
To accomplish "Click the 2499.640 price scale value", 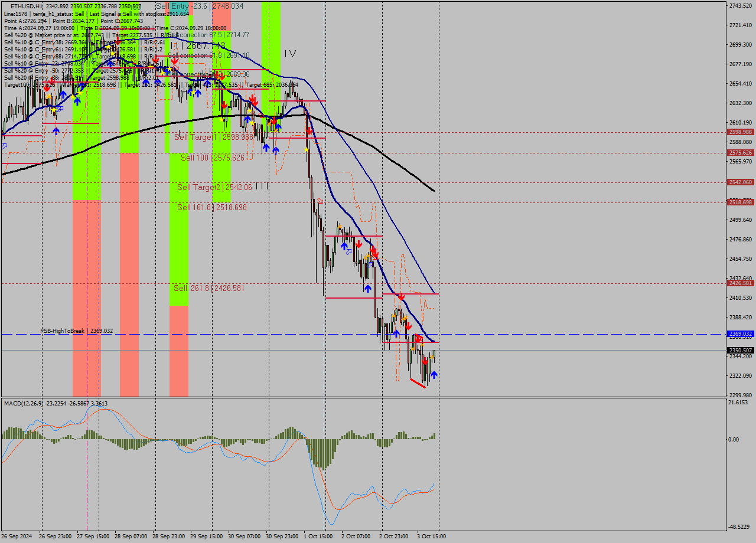I will [740, 220].
